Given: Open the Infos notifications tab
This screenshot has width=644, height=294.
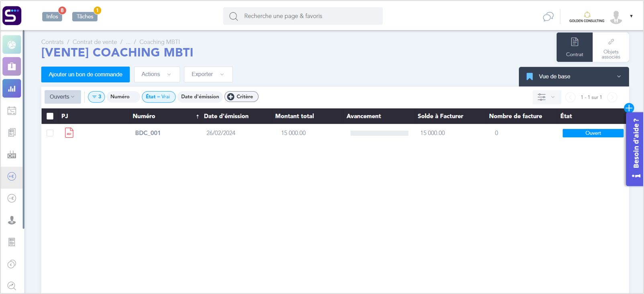Looking at the screenshot, I should [x=52, y=16].
